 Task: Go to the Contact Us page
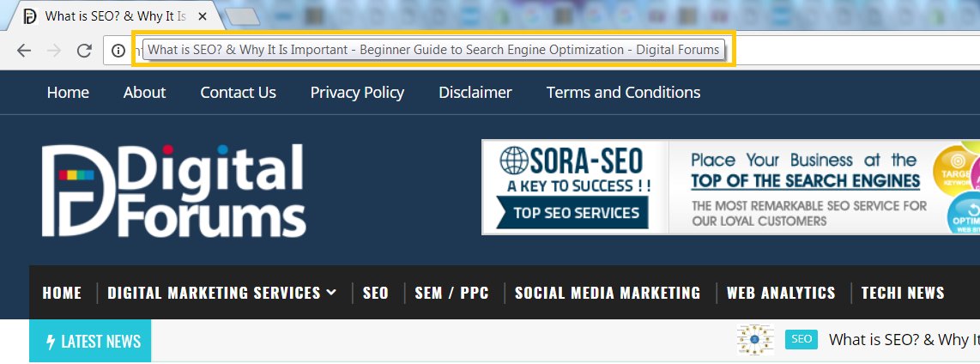[238, 93]
